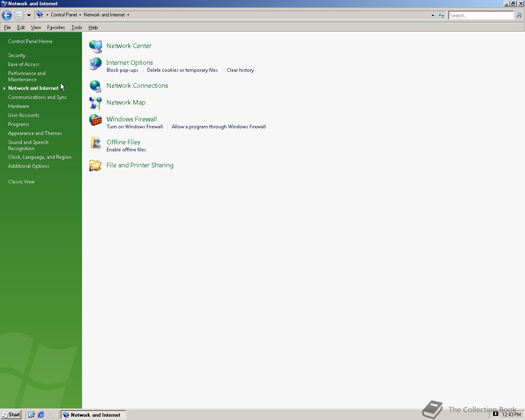Select Ease of Access in the sidebar
Screen dimensions: 525x420
pos(24,64)
